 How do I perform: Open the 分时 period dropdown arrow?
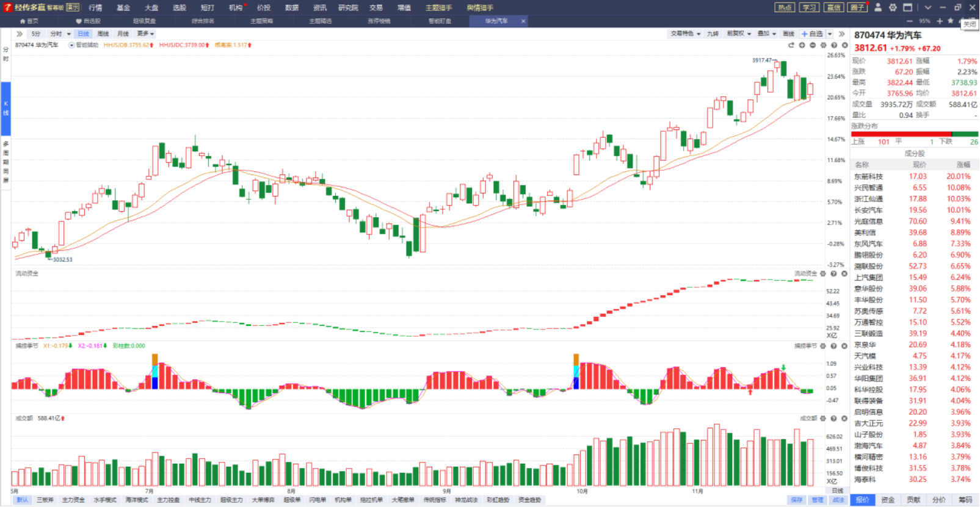(68, 34)
